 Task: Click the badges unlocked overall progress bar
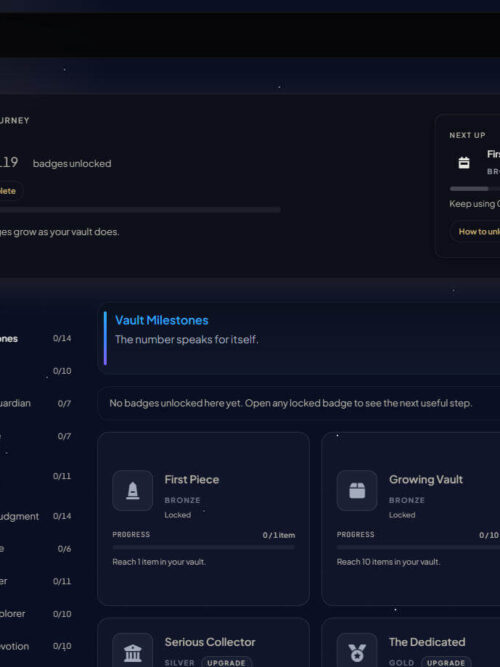point(140,210)
